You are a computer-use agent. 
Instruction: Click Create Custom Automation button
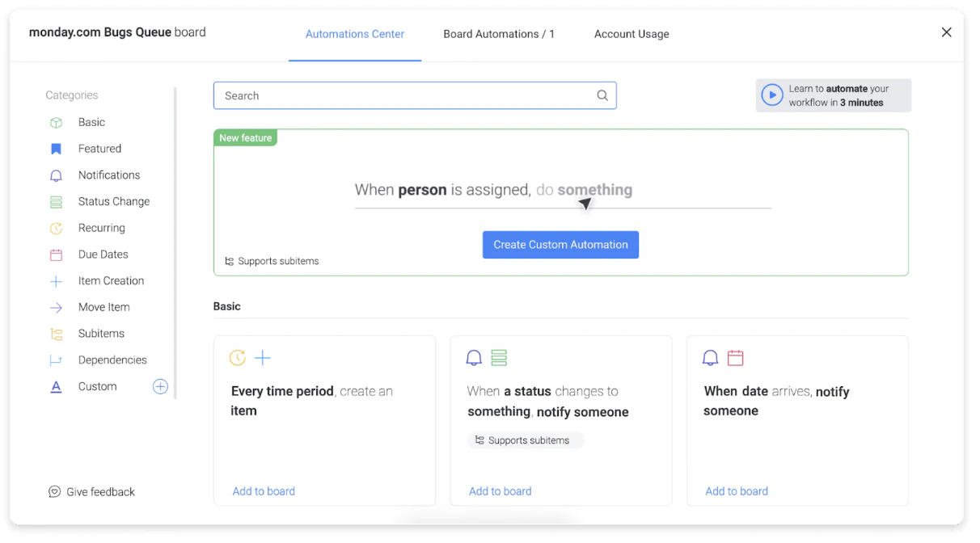(560, 245)
